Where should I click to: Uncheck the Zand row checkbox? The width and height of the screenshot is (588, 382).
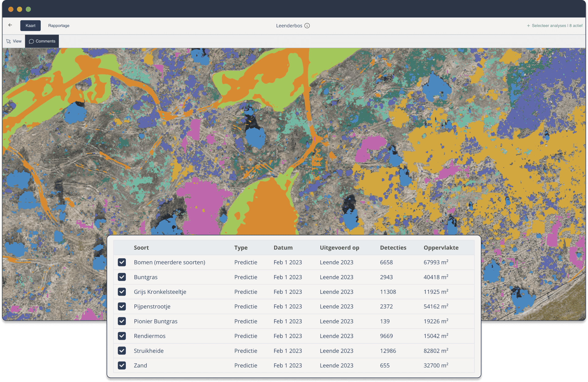click(122, 365)
